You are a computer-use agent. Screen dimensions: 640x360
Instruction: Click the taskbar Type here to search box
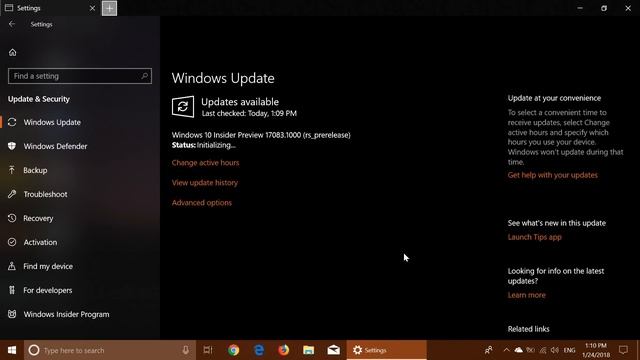pyautogui.click(x=109, y=350)
